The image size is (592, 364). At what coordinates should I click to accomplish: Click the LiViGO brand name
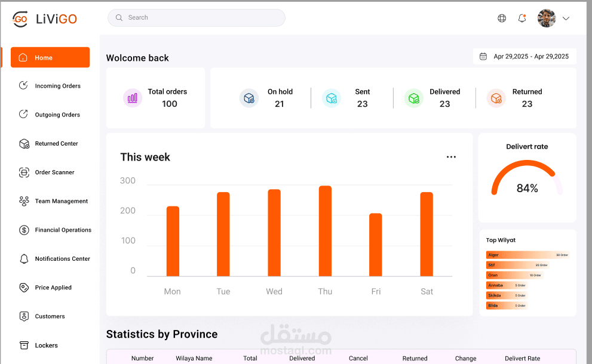point(56,19)
